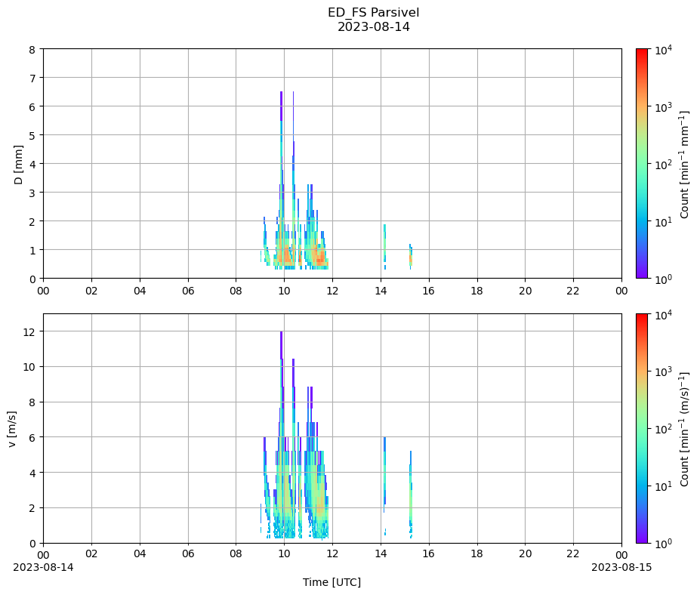Click the '7' tick on the D [mm] axis
This screenshot has width=700, height=595.
coord(32,78)
